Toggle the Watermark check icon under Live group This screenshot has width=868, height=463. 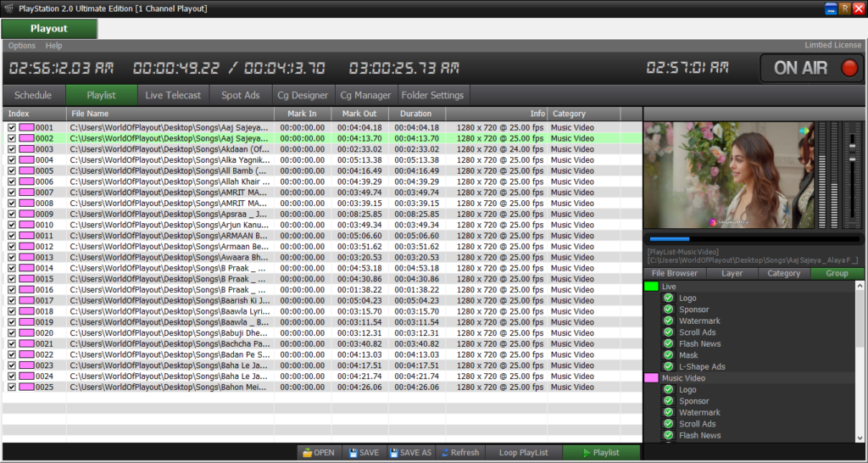[668, 321]
